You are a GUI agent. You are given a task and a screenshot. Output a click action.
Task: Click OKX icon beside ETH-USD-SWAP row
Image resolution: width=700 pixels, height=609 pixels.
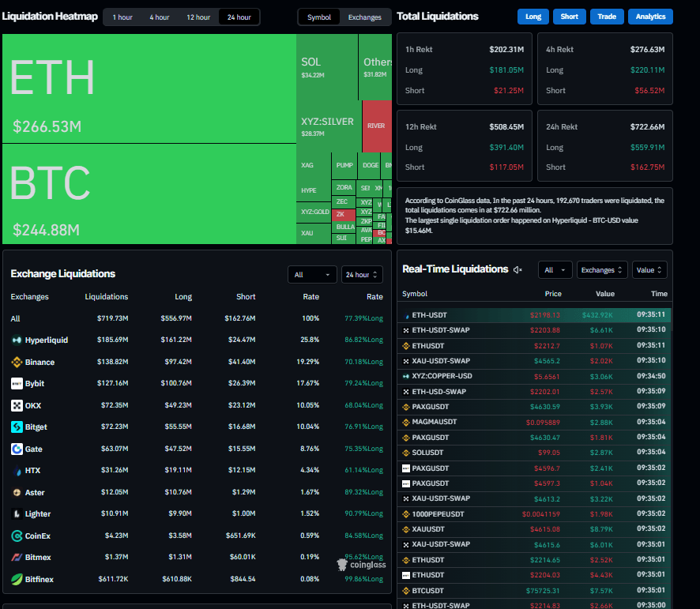pyautogui.click(x=406, y=392)
